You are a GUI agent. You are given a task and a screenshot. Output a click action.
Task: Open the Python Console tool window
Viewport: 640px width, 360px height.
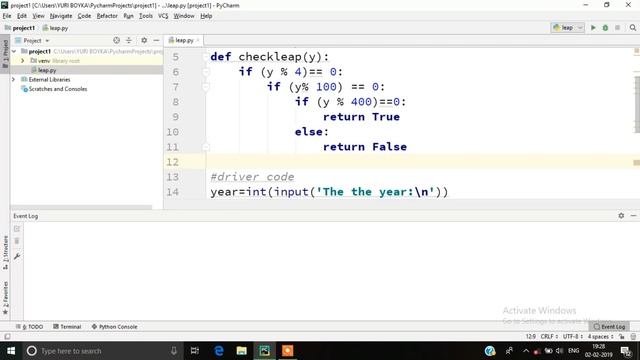(x=114, y=327)
